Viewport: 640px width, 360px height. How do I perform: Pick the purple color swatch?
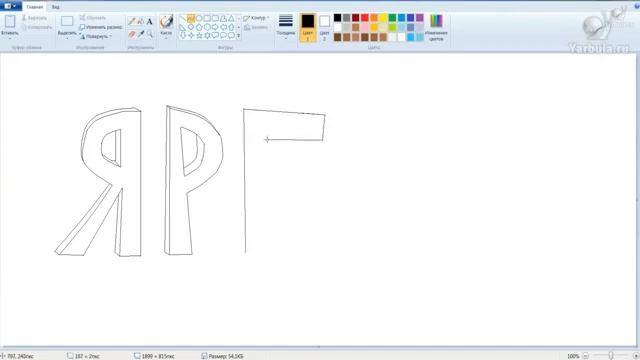pos(420,18)
